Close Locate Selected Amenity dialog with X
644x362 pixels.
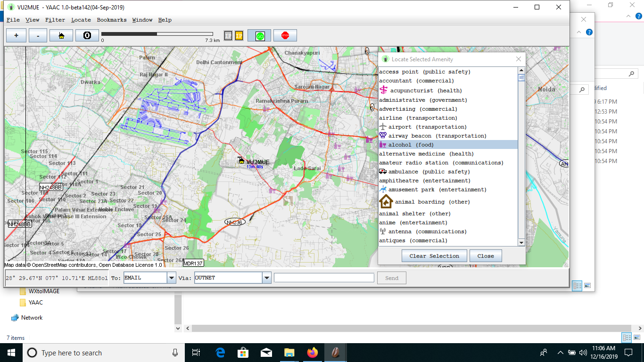tap(519, 59)
